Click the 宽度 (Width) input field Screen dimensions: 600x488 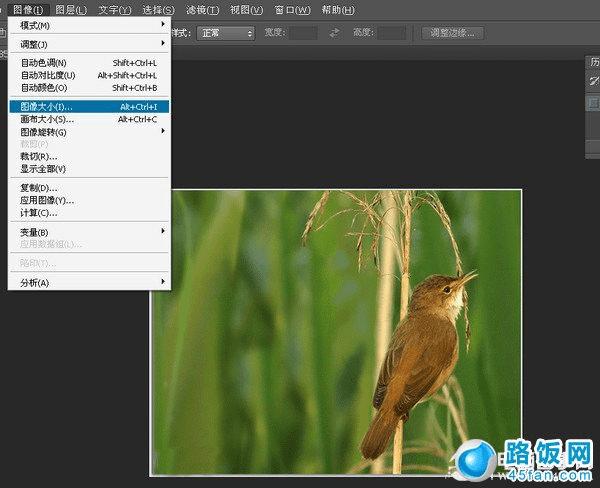(x=303, y=33)
